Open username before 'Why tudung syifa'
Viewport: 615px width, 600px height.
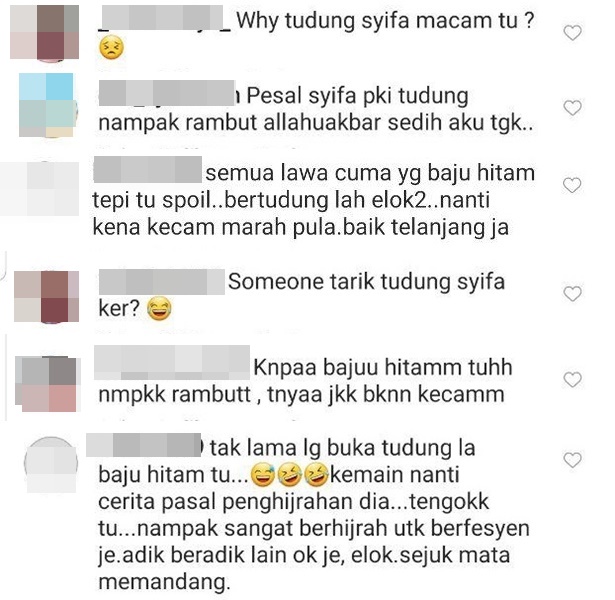point(166,18)
